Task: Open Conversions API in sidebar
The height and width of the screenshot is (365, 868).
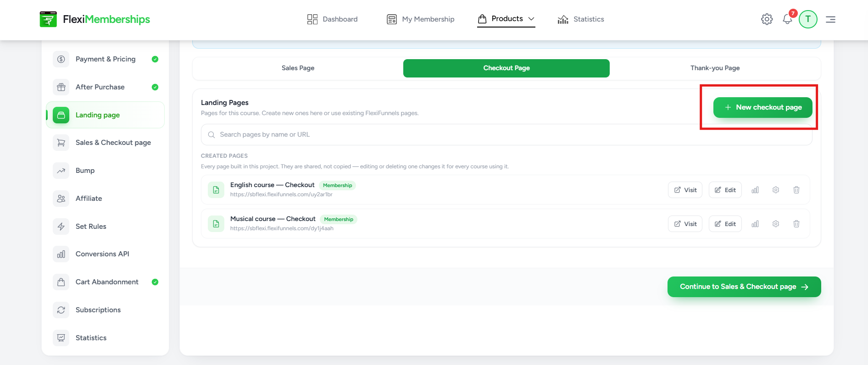Action: (x=106, y=254)
